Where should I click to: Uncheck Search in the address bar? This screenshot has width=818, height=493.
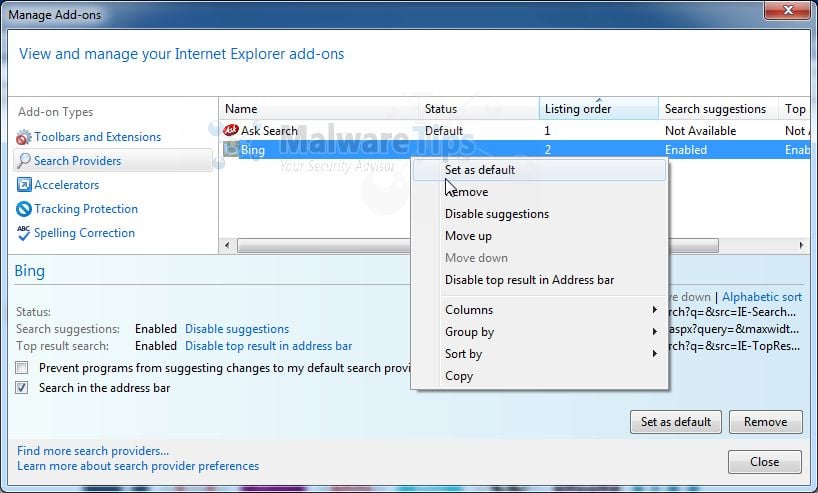22,388
